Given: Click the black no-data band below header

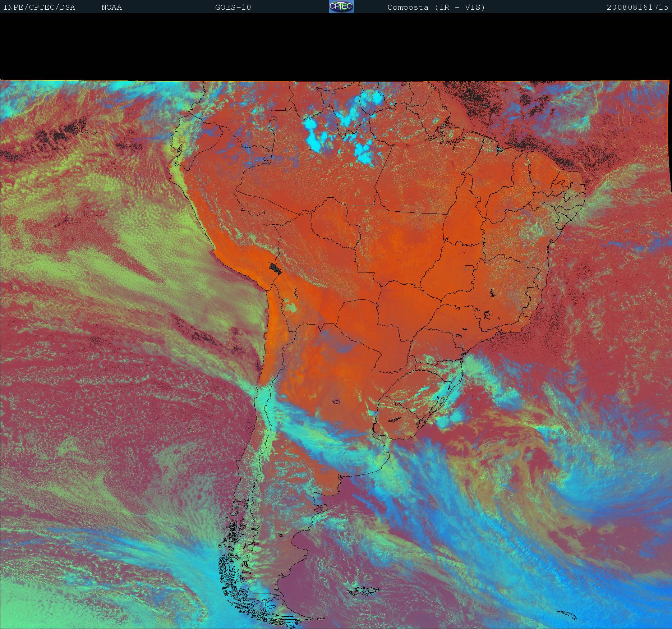Looking at the screenshot, I should (336, 47).
